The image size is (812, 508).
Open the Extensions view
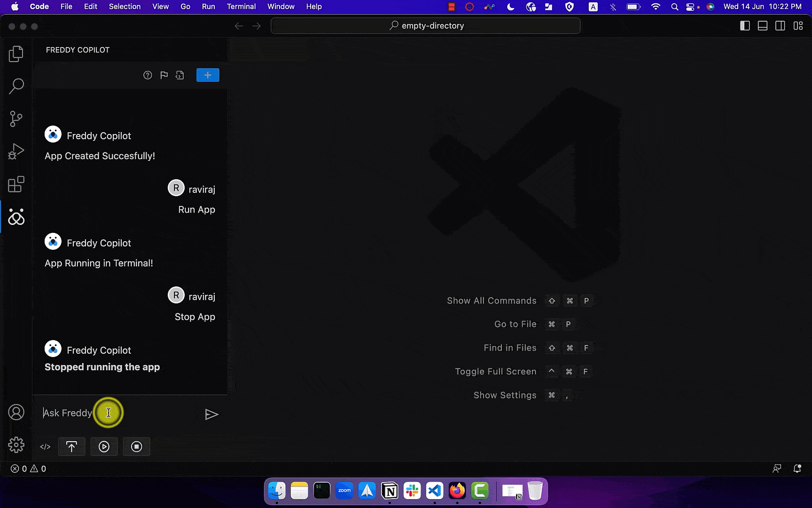click(16, 184)
